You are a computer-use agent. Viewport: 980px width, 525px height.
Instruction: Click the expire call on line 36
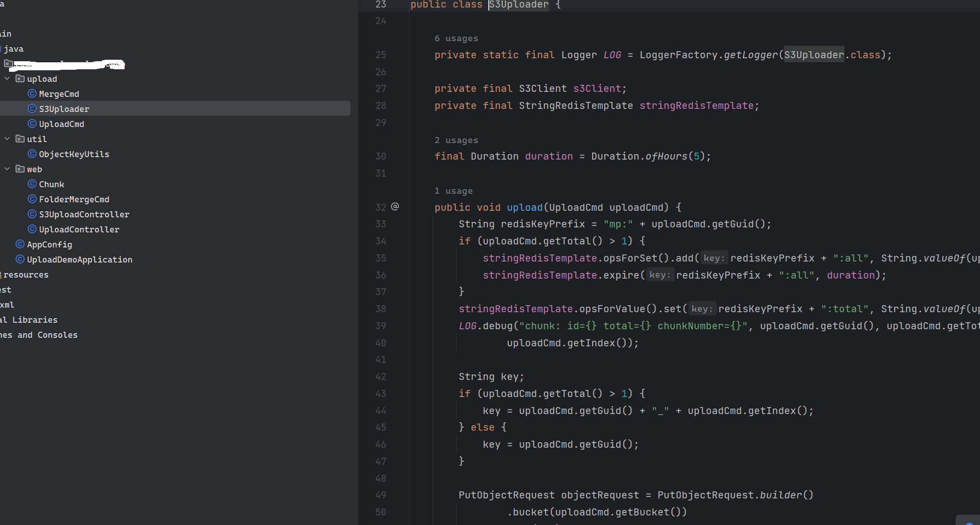coord(621,276)
